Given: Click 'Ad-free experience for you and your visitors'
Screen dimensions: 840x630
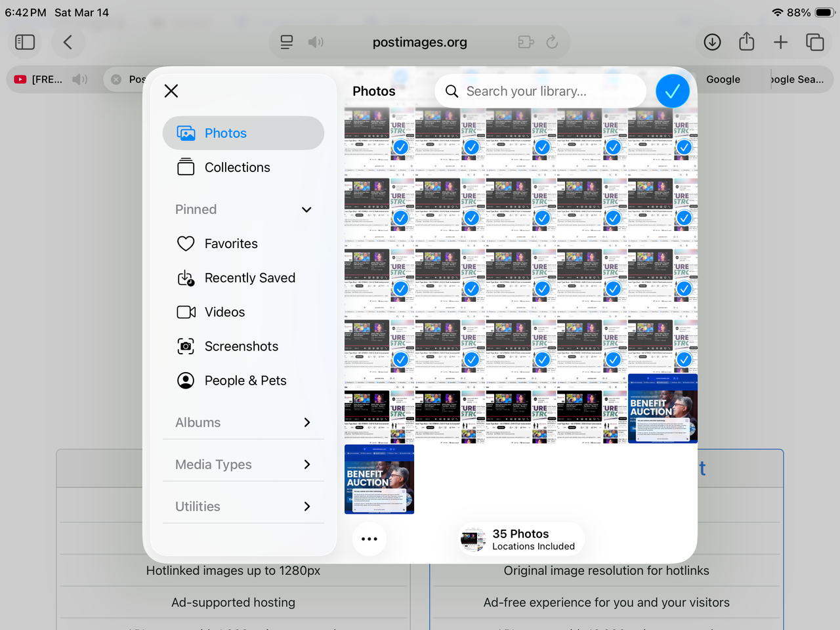Looking at the screenshot, I should point(606,602).
